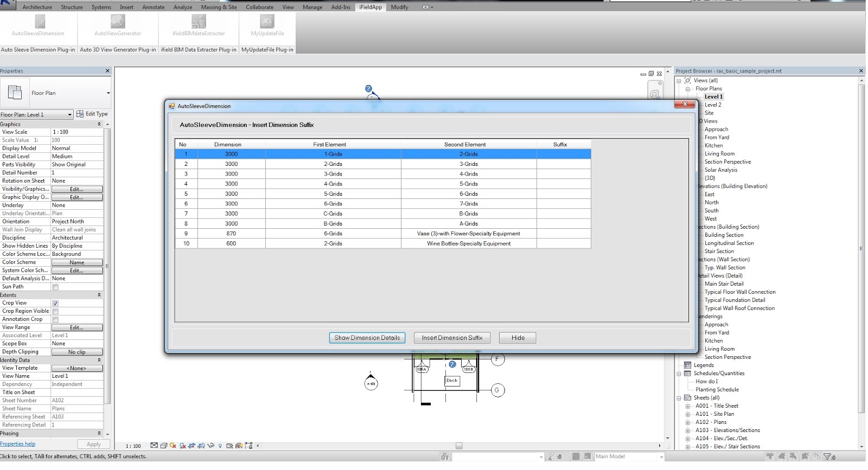The height and width of the screenshot is (470, 868).
Task: Click the Show Dimension Details button
Action: coord(367,338)
